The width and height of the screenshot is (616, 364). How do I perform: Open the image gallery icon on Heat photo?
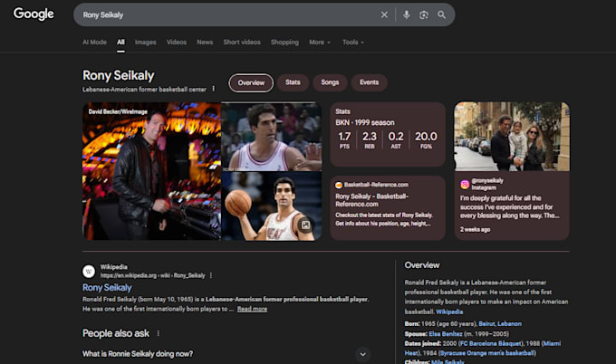pos(305,225)
